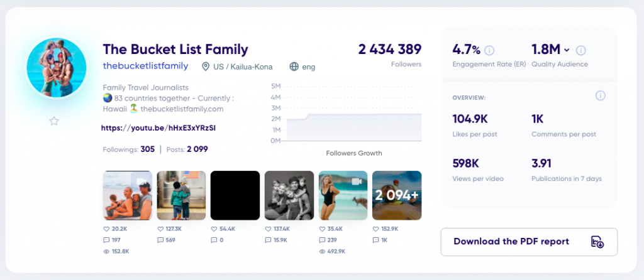
Task: Click the 4.7% Engagement Rate value
Action: (x=466, y=50)
